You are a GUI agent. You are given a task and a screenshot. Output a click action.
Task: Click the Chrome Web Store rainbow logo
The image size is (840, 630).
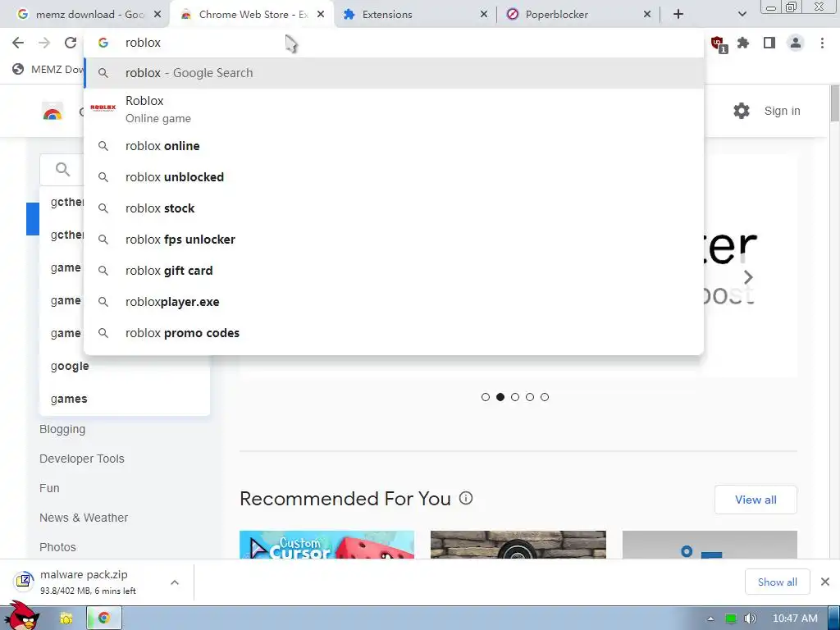coord(52,112)
